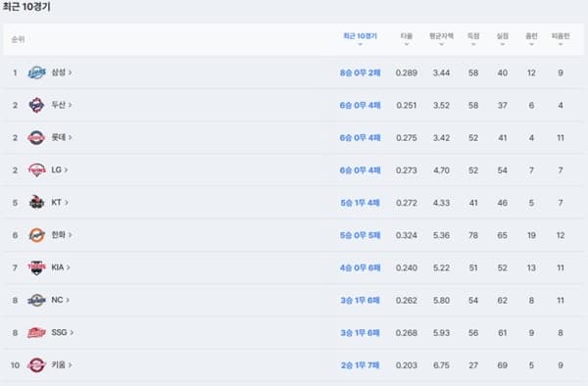
Task: Open the KIA team page link
Action: tap(61, 267)
